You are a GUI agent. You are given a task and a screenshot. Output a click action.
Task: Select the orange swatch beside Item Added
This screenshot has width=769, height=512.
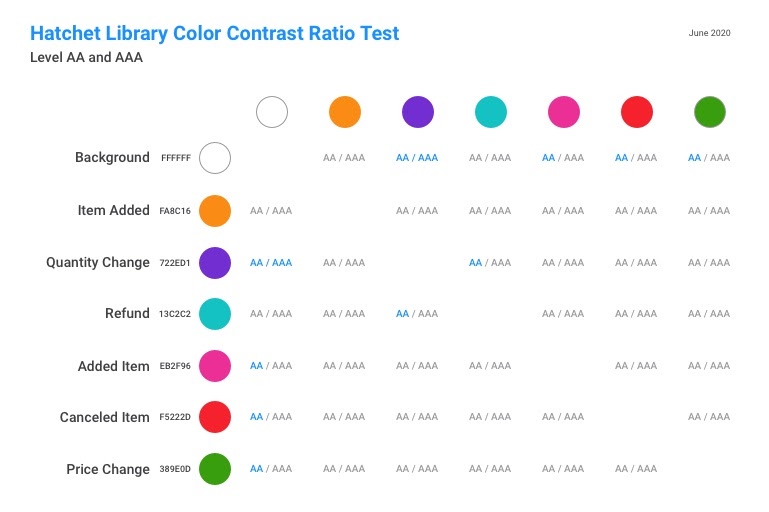215,211
